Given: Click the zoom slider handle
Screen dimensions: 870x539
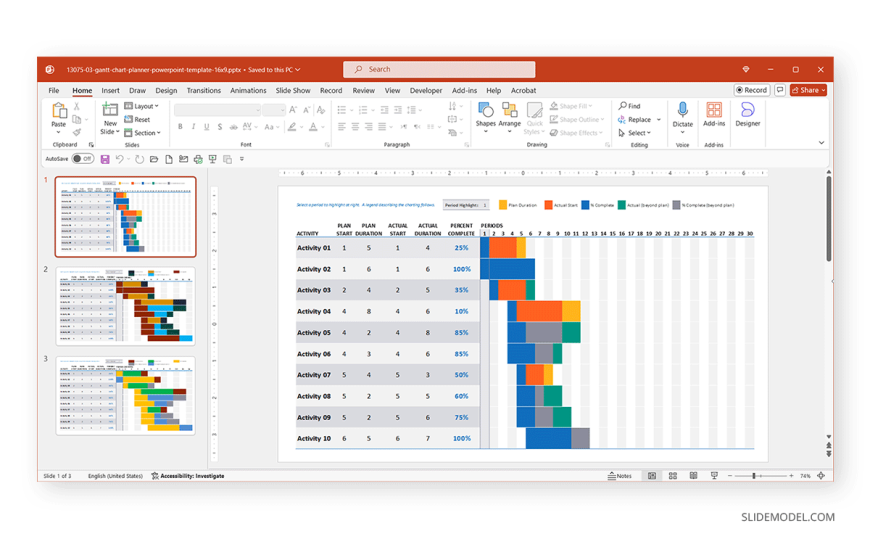Looking at the screenshot, I should (x=753, y=476).
